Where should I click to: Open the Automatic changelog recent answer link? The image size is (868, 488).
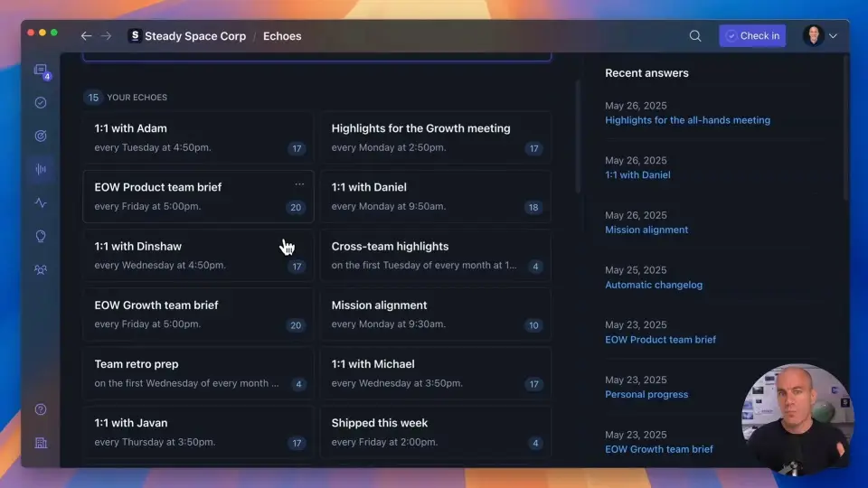pyautogui.click(x=654, y=285)
